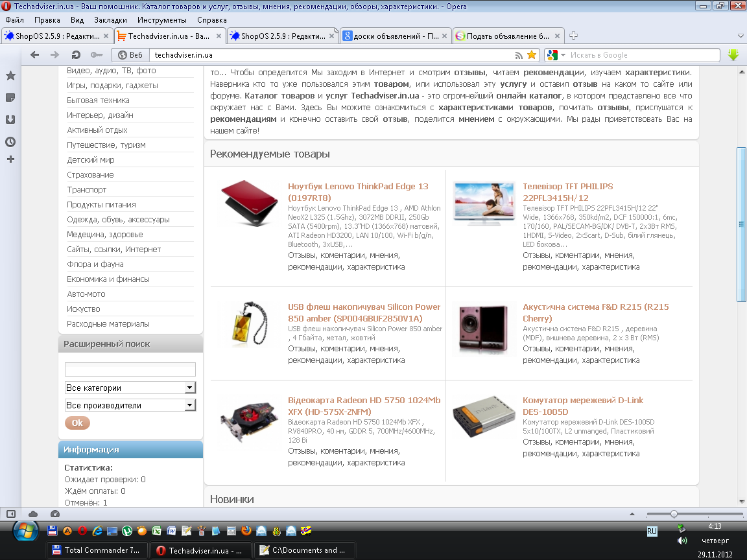
Task: Click the advanced search text field
Action: click(130, 369)
